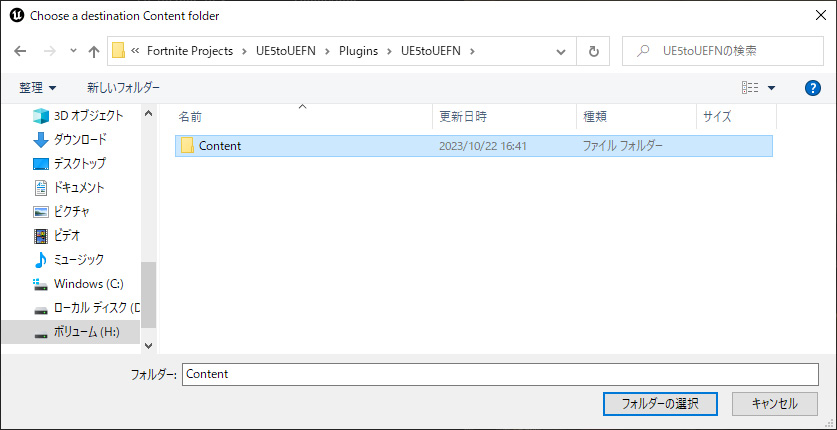Confirm with フォルダーの選択 button
The height and width of the screenshot is (430, 837).
(660, 404)
